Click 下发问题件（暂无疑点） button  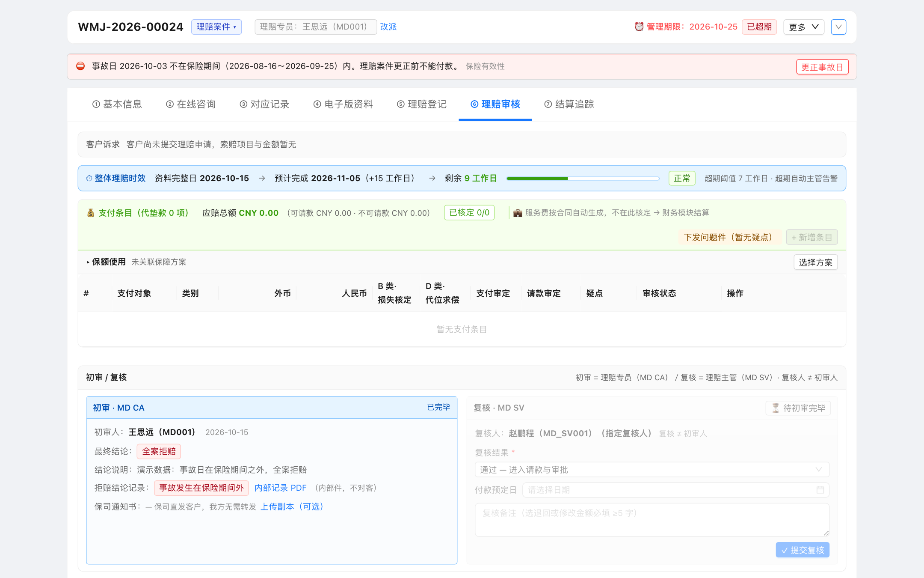(x=730, y=237)
